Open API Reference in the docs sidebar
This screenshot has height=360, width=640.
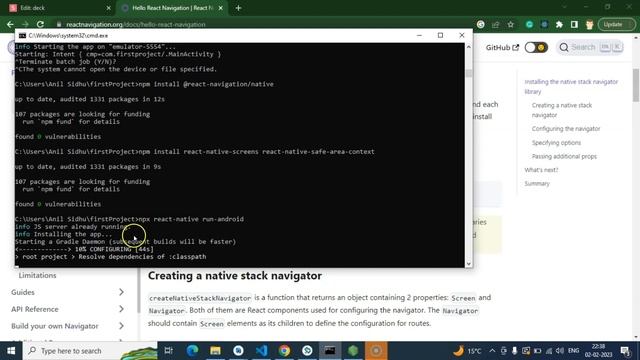35,309
